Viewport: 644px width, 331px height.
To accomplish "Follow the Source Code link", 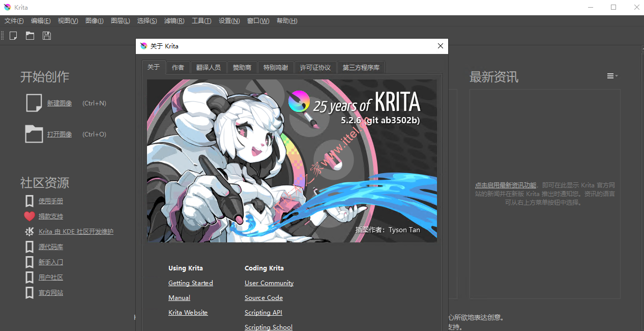I will tap(264, 298).
